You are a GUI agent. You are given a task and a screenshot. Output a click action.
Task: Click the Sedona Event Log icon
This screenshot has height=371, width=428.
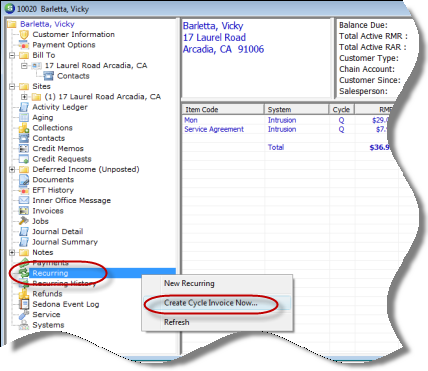point(24,304)
